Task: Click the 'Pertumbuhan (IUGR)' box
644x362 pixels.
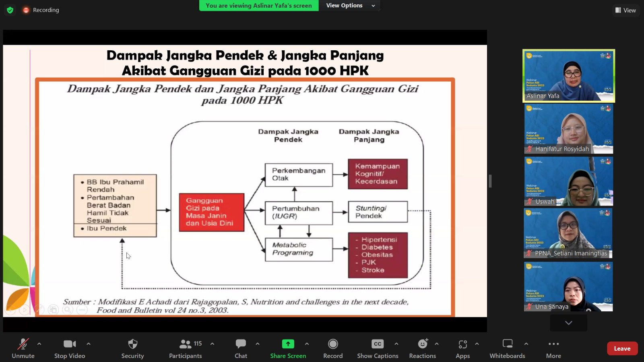Action: tap(299, 213)
